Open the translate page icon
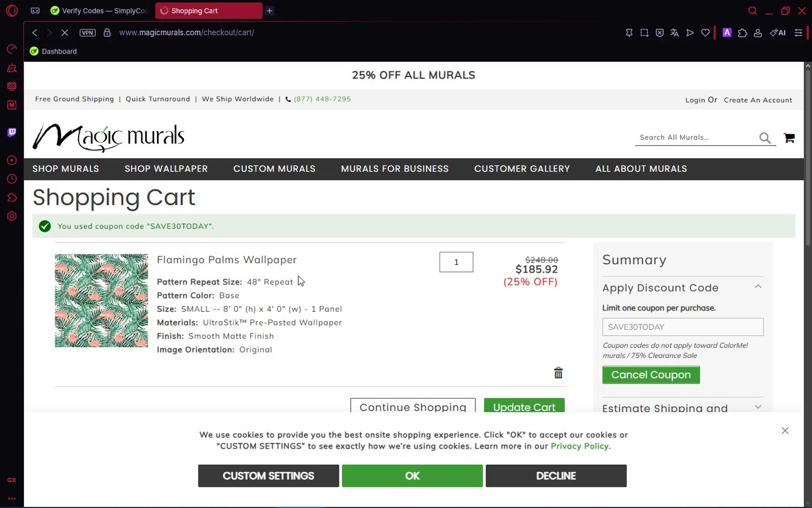The height and width of the screenshot is (508, 812). pyautogui.click(x=675, y=32)
